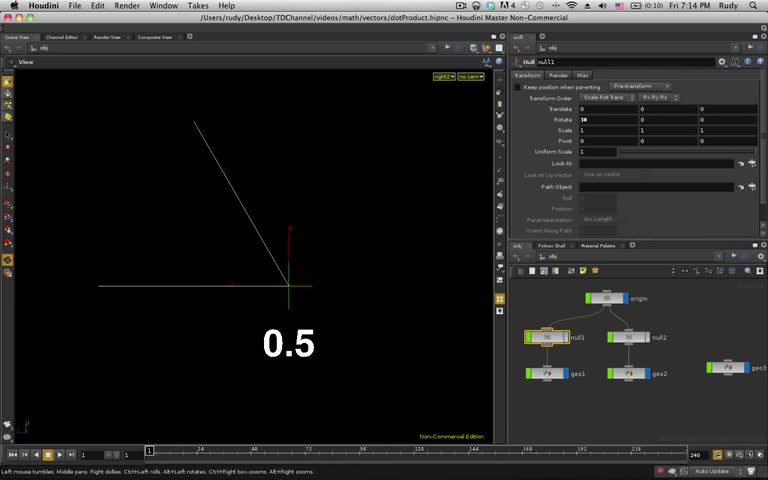The width and height of the screenshot is (768, 480).
Task: Click the render region icon at toolbar bottom
Action: (7, 273)
